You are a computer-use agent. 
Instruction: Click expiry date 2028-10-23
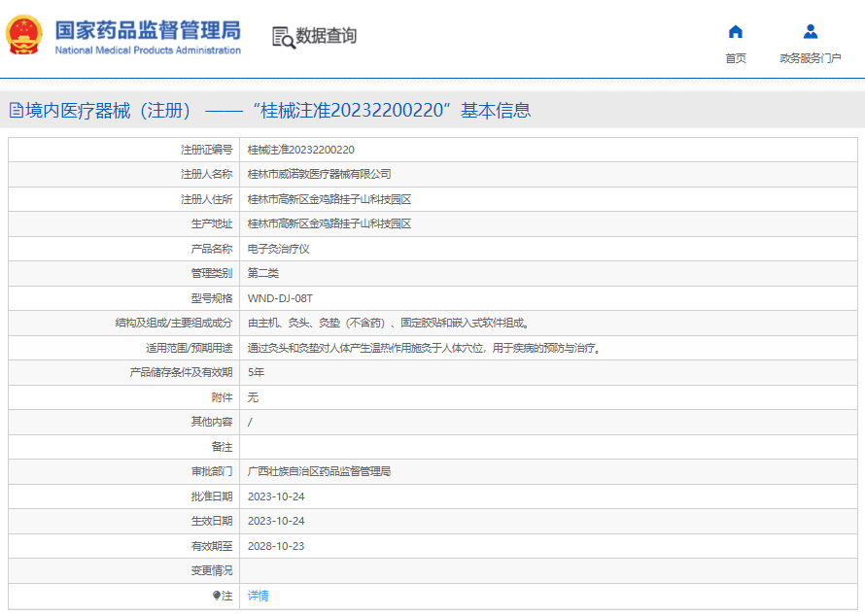[276, 546]
